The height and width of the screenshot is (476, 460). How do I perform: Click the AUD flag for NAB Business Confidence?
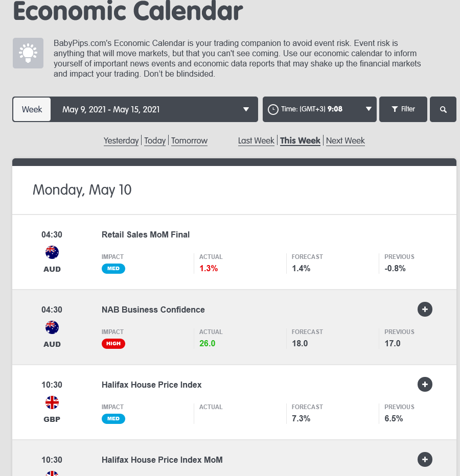coord(52,327)
